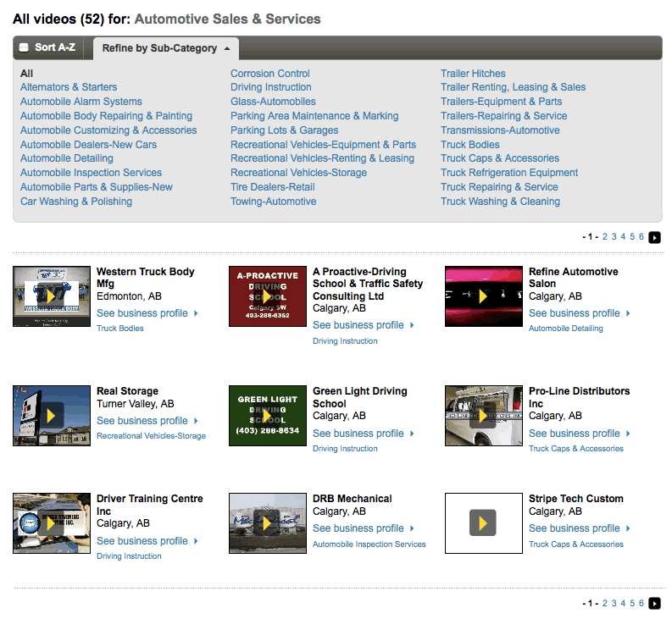The width and height of the screenshot is (672, 619).
Task: Open page 6 in top pagination
Action: (641, 236)
